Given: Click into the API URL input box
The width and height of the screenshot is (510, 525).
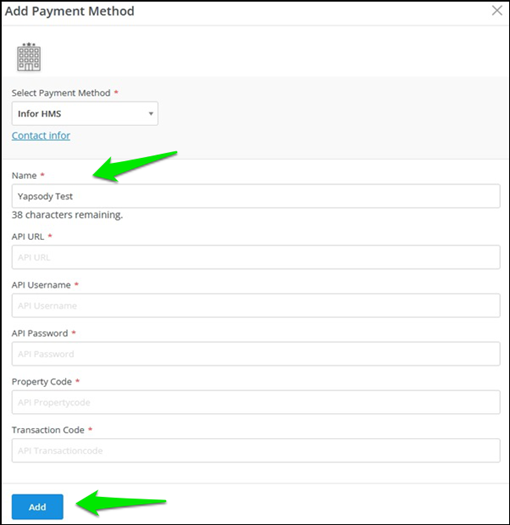Looking at the screenshot, I should [256, 257].
